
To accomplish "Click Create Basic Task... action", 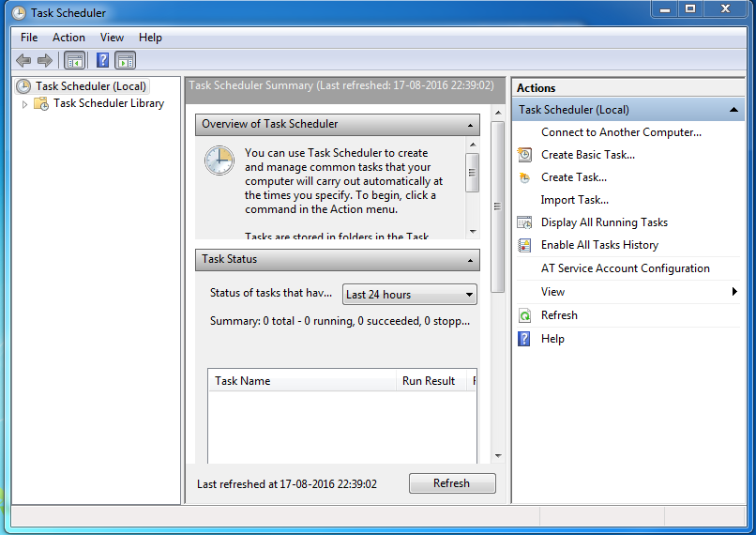I will pos(588,155).
